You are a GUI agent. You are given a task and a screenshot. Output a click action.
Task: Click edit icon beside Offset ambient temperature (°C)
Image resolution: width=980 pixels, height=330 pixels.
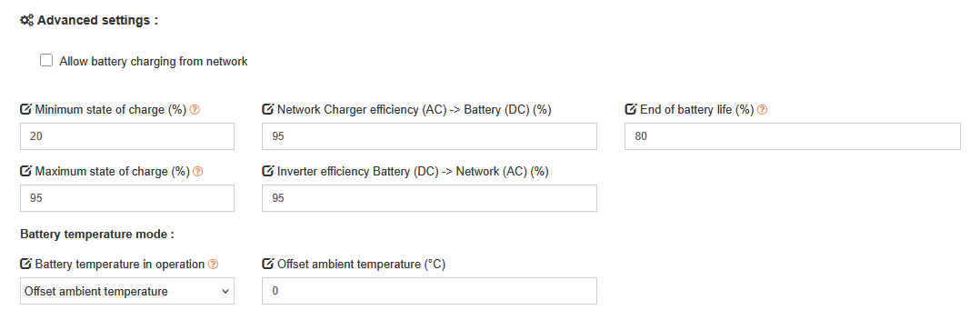267,264
